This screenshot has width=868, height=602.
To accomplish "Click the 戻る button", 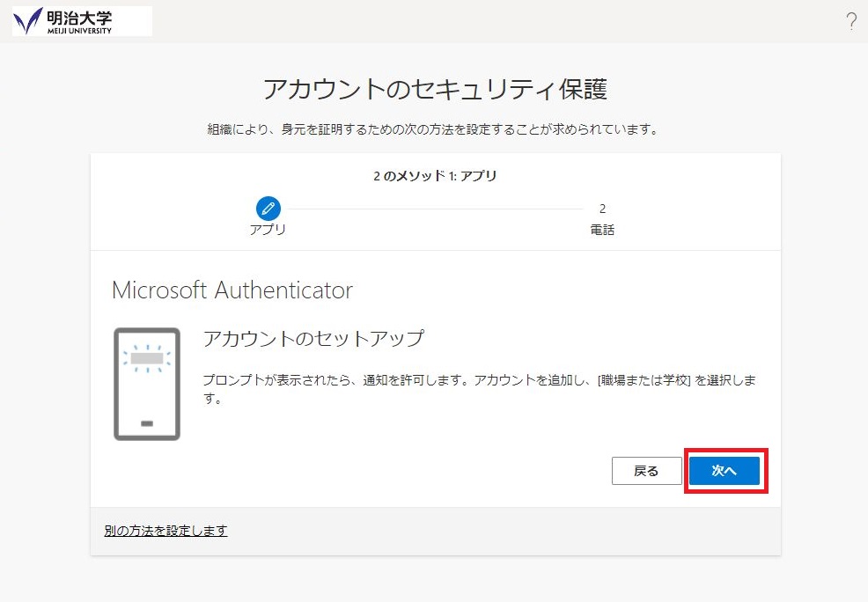I will point(646,471).
